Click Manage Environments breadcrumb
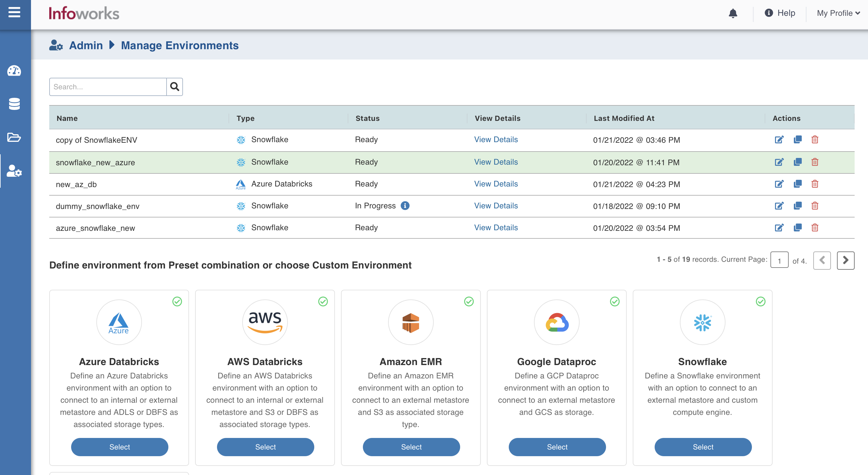Screen dimensions: 868x475 (x=180, y=46)
